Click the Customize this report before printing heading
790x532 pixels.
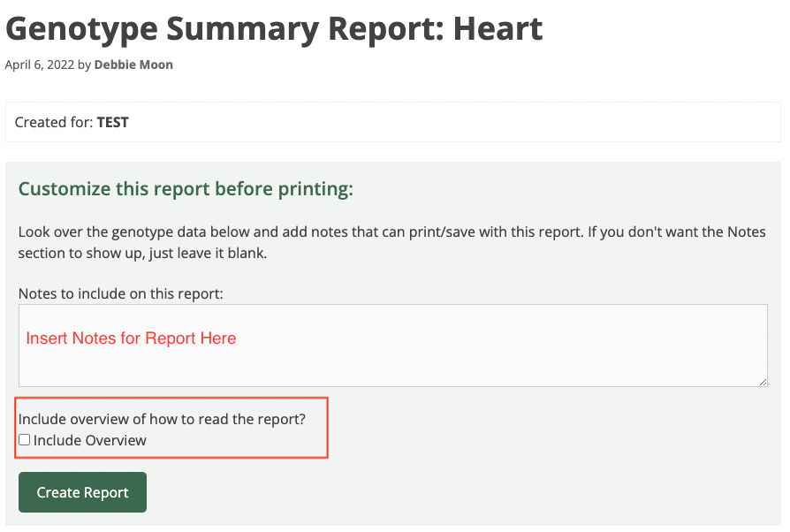click(186, 189)
